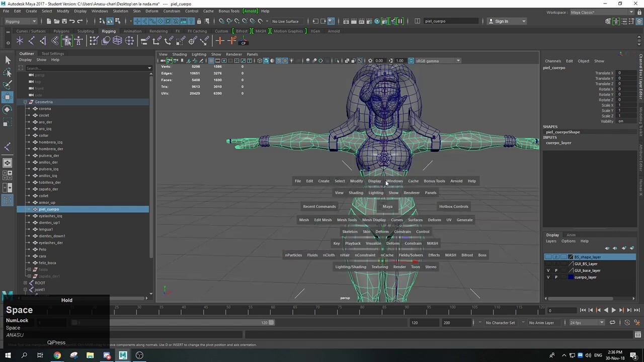Screen dimensions: 644x362
Task: Collapse the Geometria group in the Outliner
Action: pos(25,102)
